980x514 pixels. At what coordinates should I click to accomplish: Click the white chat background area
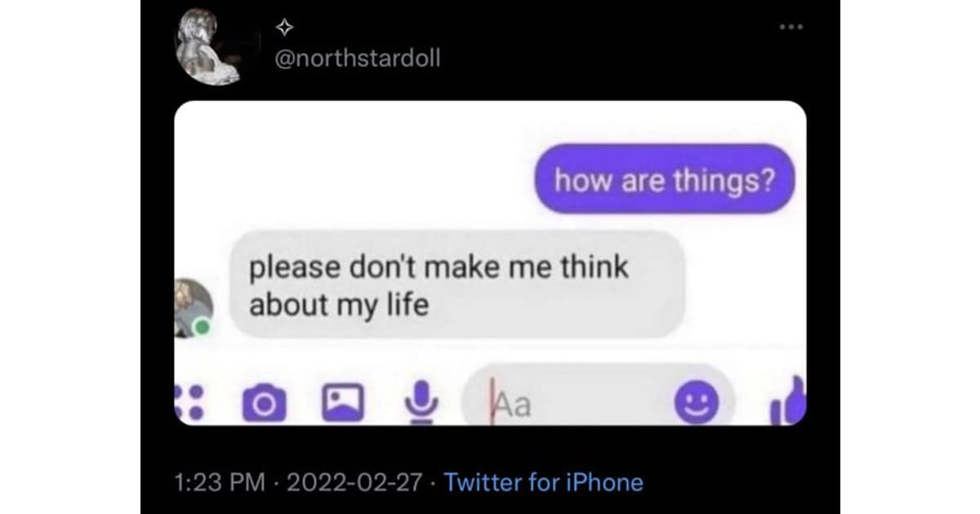click(x=351, y=163)
